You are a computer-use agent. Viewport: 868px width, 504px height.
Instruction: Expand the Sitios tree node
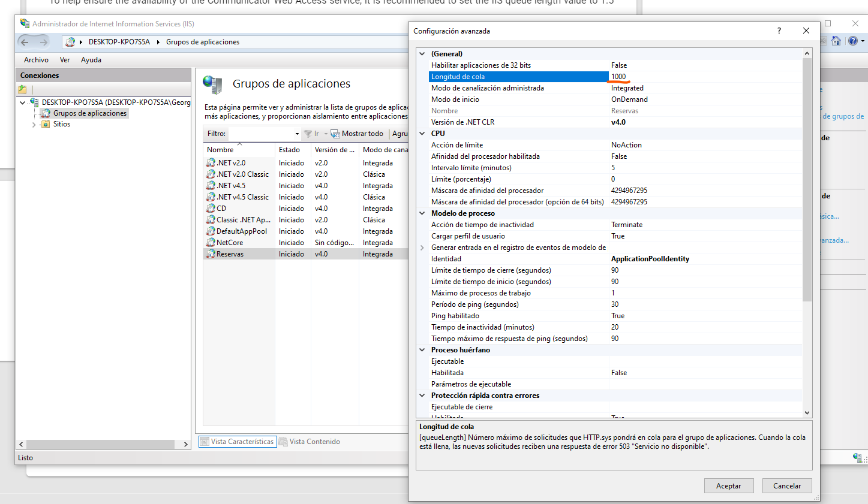coord(34,125)
